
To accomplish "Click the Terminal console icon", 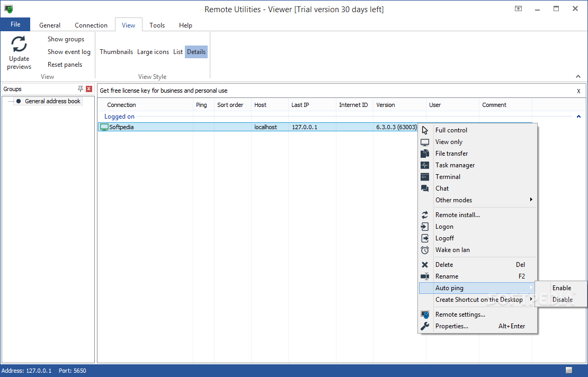I will 424,176.
